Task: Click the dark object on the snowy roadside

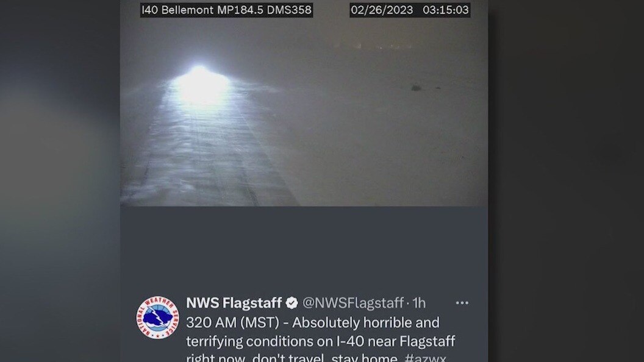Action: click(416, 87)
